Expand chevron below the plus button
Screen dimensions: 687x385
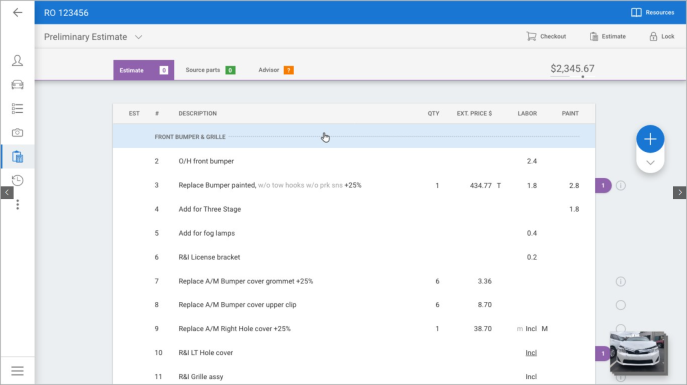click(650, 163)
